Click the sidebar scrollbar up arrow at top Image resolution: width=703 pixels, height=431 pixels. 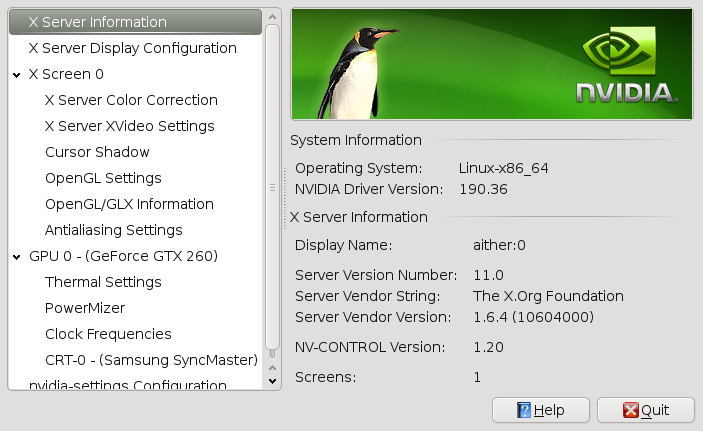272,17
